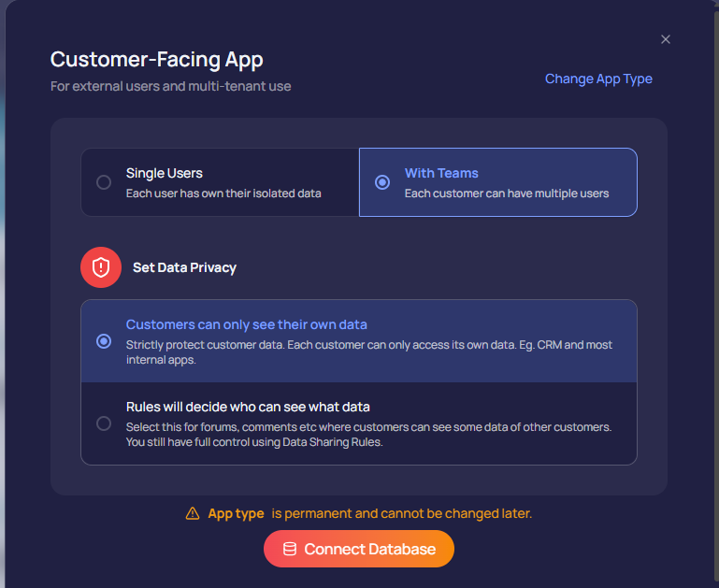Open the Change App Type link
Image resolution: width=719 pixels, height=588 pixels.
(598, 79)
